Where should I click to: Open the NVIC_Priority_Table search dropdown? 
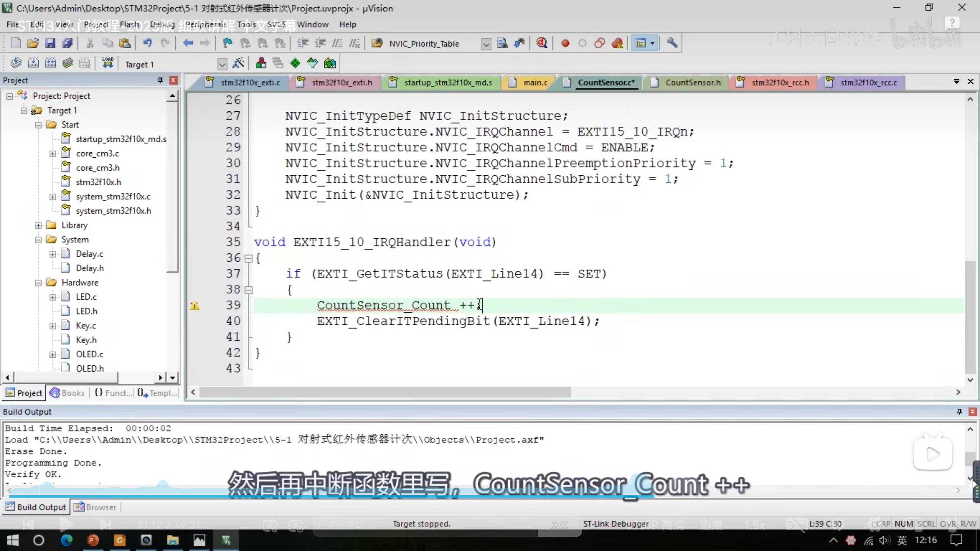(486, 44)
